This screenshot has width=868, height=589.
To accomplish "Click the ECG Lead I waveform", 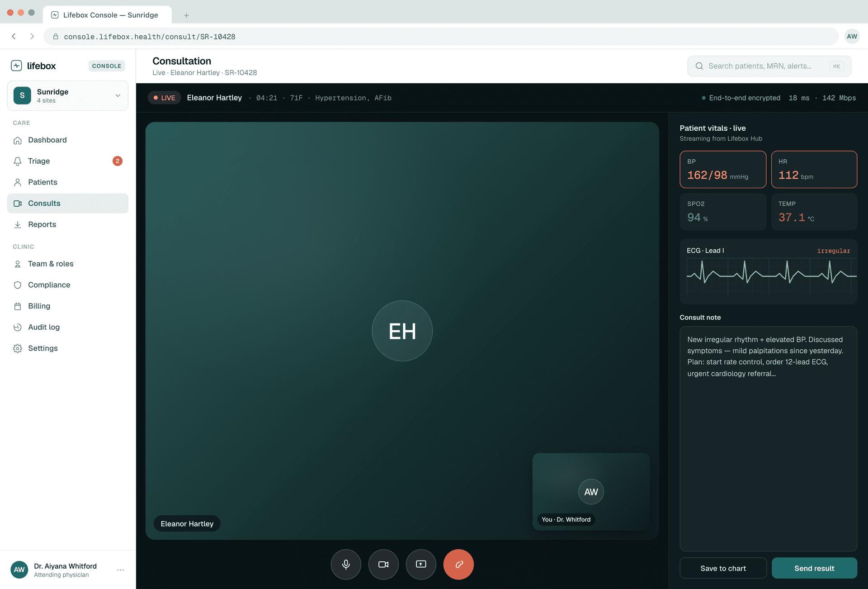I will coord(772,275).
